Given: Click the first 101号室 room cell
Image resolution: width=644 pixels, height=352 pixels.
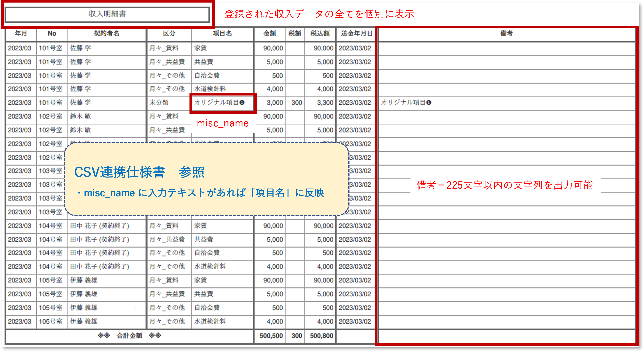Looking at the screenshot, I should click(x=52, y=48).
